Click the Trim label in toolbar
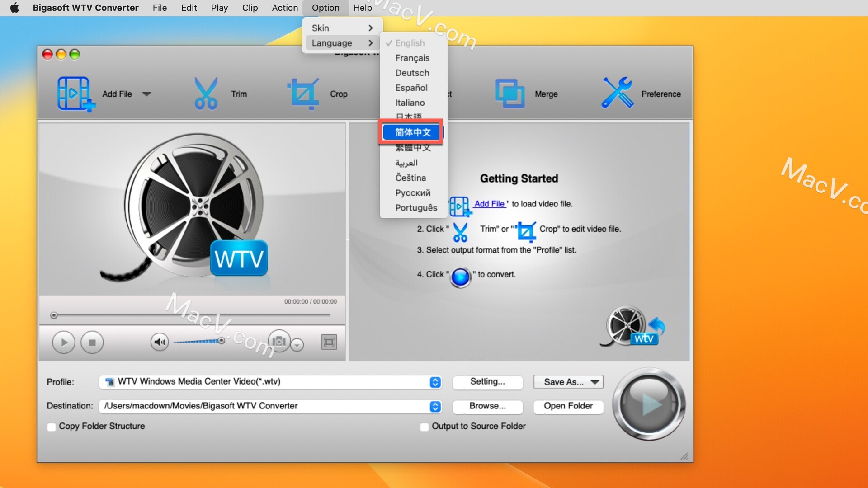This screenshot has height=488, width=868. (x=239, y=94)
